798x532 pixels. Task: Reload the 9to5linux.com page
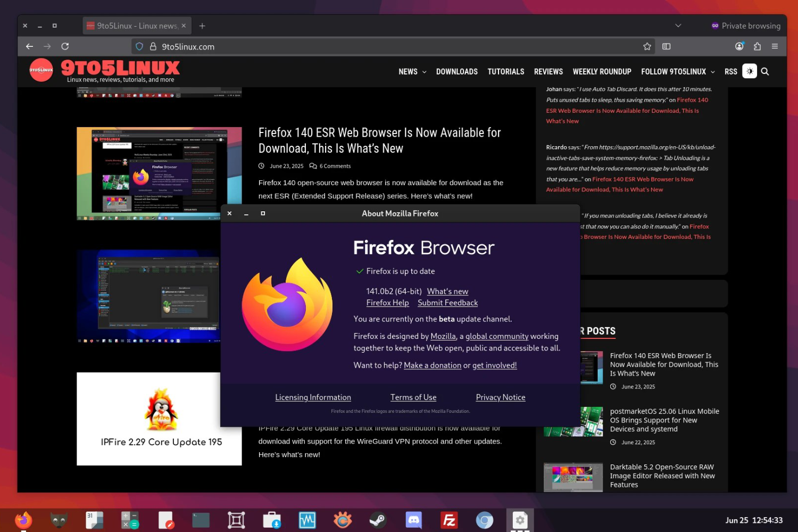point(65,47)
